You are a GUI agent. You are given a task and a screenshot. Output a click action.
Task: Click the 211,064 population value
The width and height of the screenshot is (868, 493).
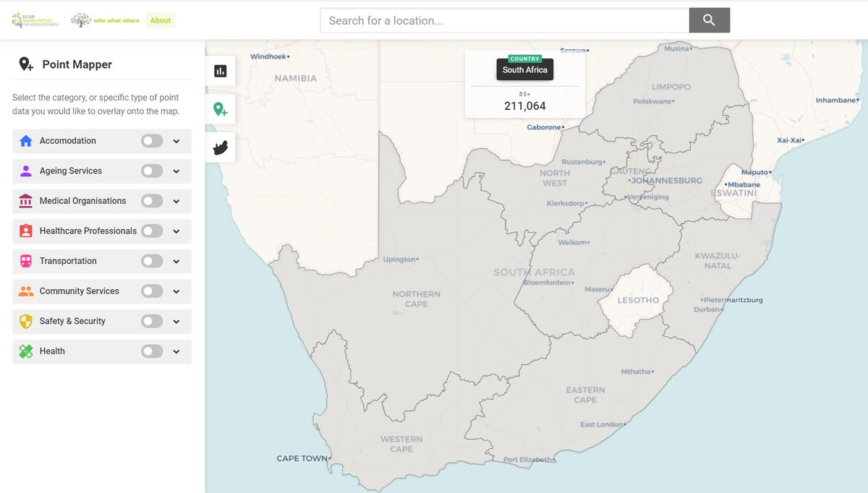[x=525, y=106]
